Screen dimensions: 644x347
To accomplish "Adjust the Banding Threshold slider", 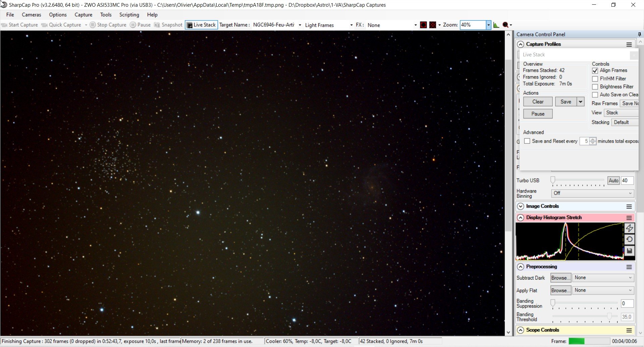I will click(609, 316).
